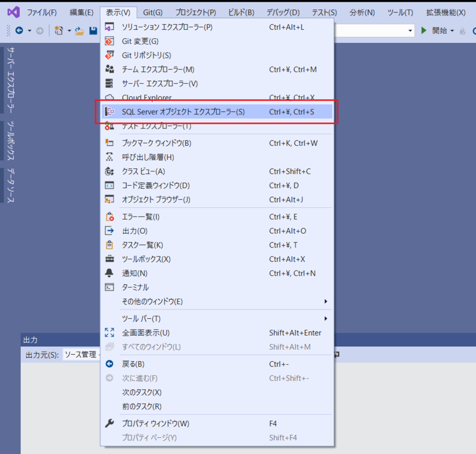Open the dropdown next to 開始 button

click(x=452, y=31)
